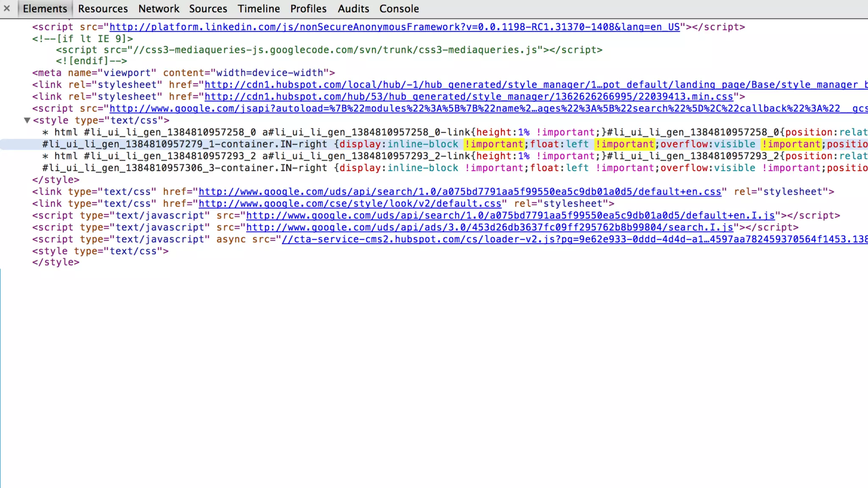
Task: Select the highlighted 1384810957279_1-container CSS line
Action: [184, 144]
